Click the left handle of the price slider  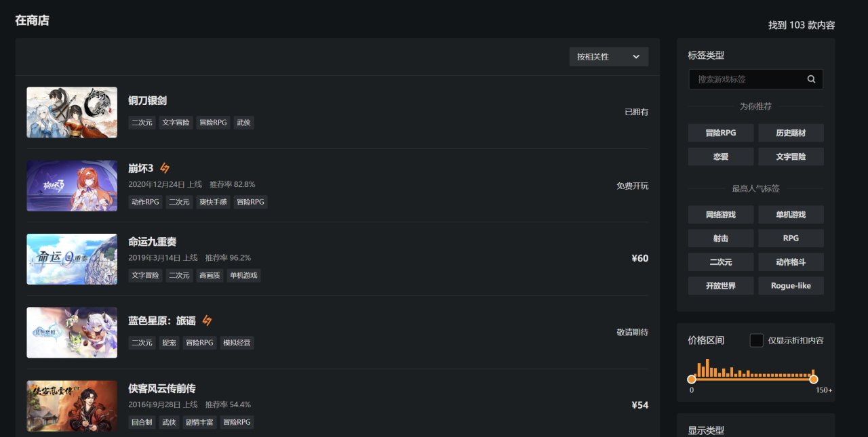(692, 379)
